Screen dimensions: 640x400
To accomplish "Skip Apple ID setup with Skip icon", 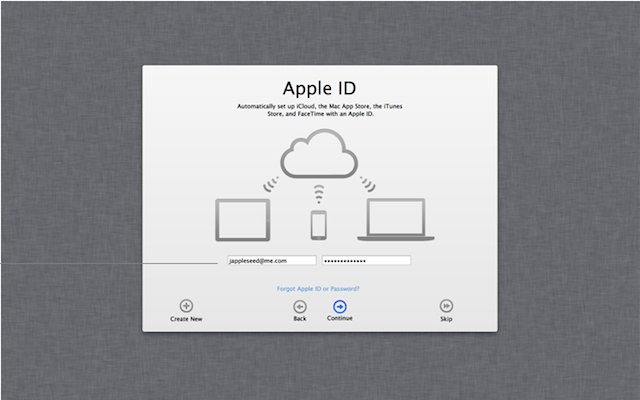I will click(x=446, y=306).
